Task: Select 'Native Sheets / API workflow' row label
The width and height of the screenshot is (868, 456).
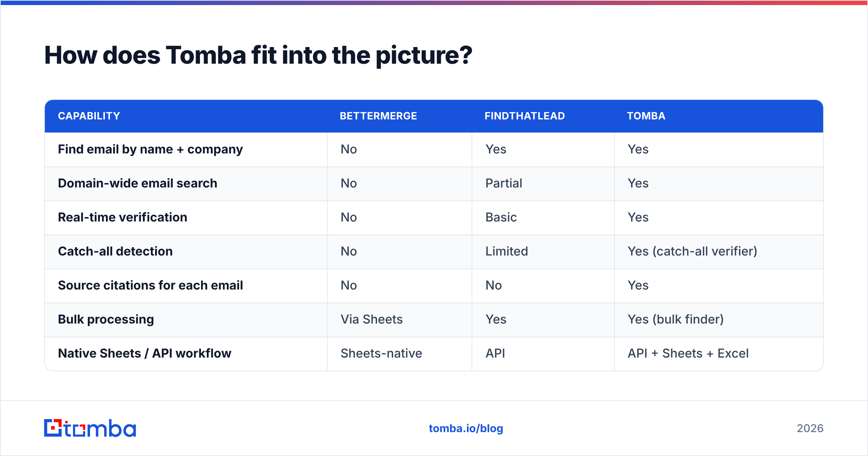Action: pos(145,353)
